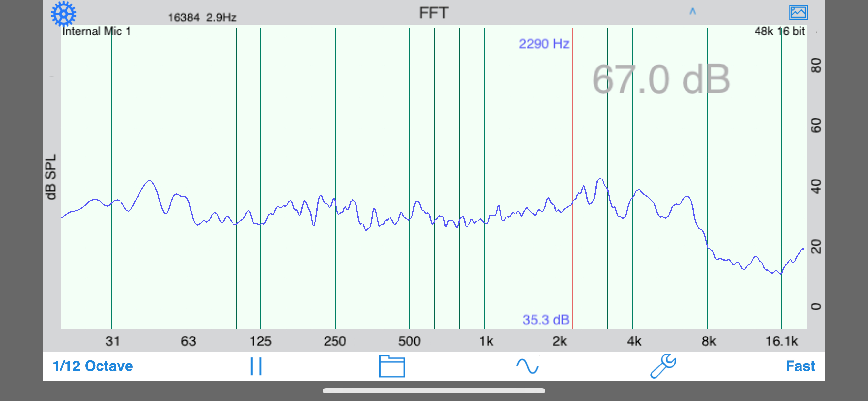868x401 pixels.
Task: Tap the home indicator bar at bottom
Action: point(434,391)
